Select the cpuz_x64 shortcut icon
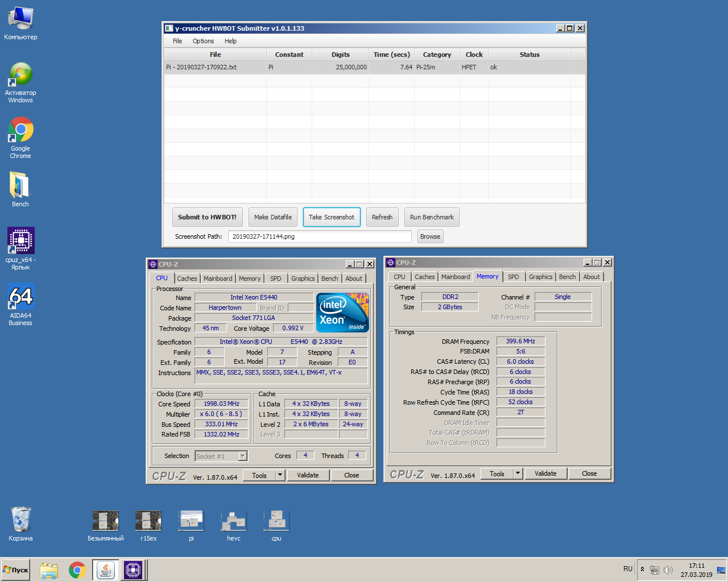728x582 pixels. click(20, 248)
